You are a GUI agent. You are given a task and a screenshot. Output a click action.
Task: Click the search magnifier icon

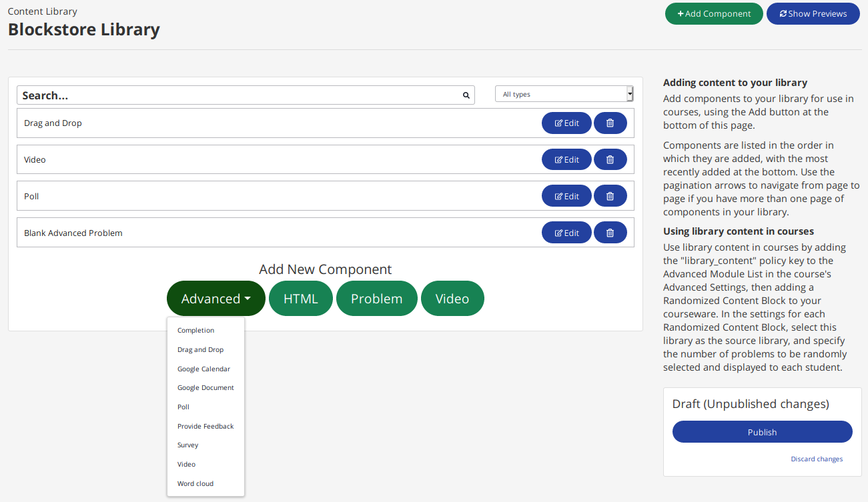466,95
